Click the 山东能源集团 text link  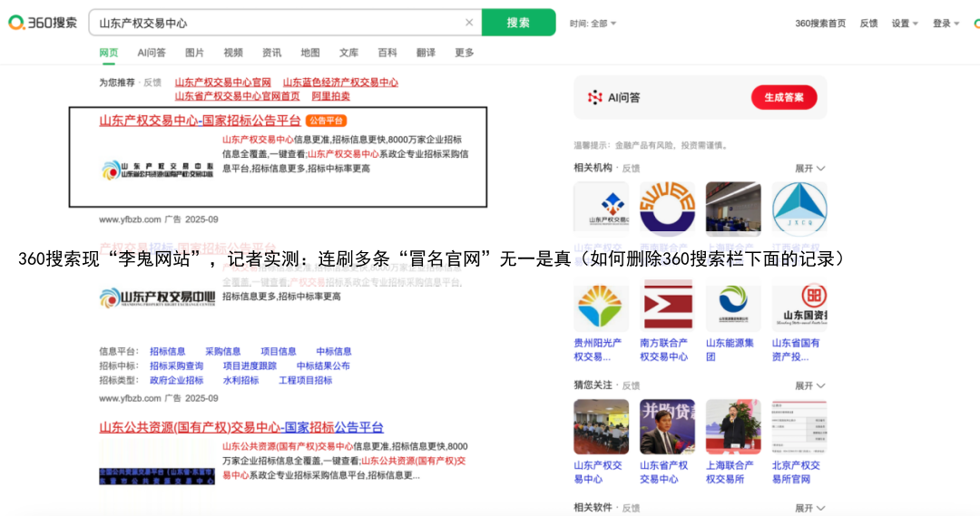click(x=730, y=350)
